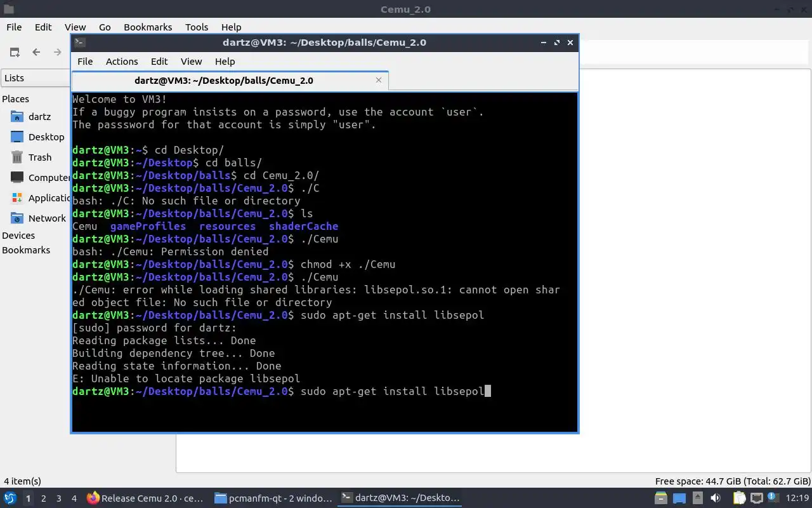Screen dimensions: 812x508
Task: Open the file manager Help menu
Action: 232,27
